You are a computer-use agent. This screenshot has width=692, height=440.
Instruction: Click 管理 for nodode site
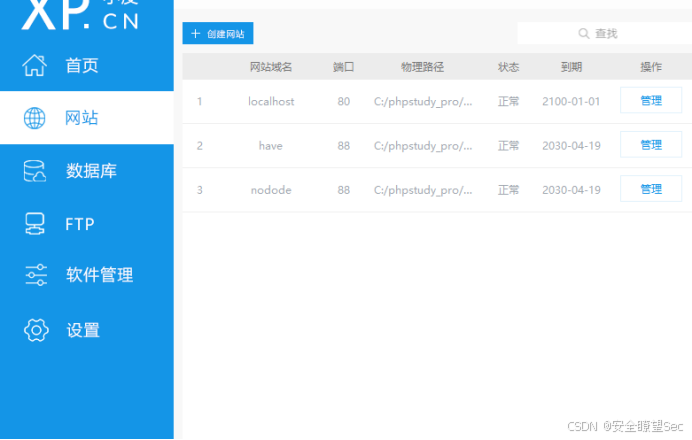coord(651,189)
